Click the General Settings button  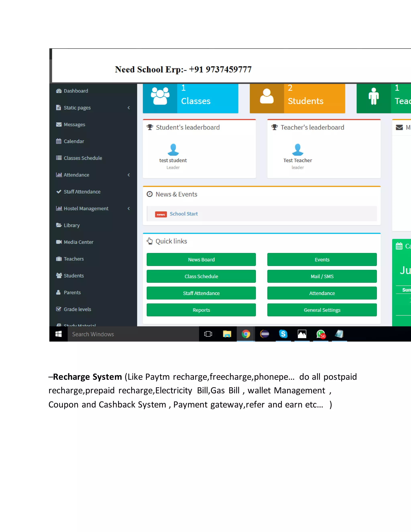[x=322, y=310]
